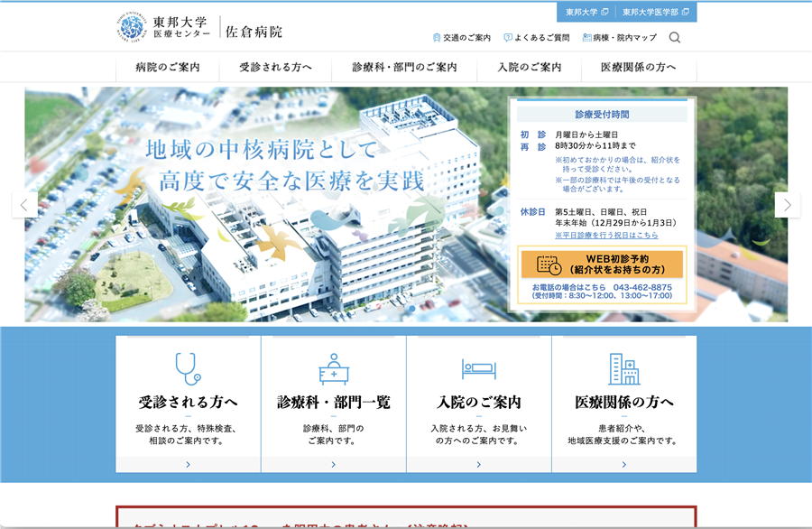812x529 pixels.
Task: Open 診療科・部門のご案内 navigation menu
Action: point(404,68)
